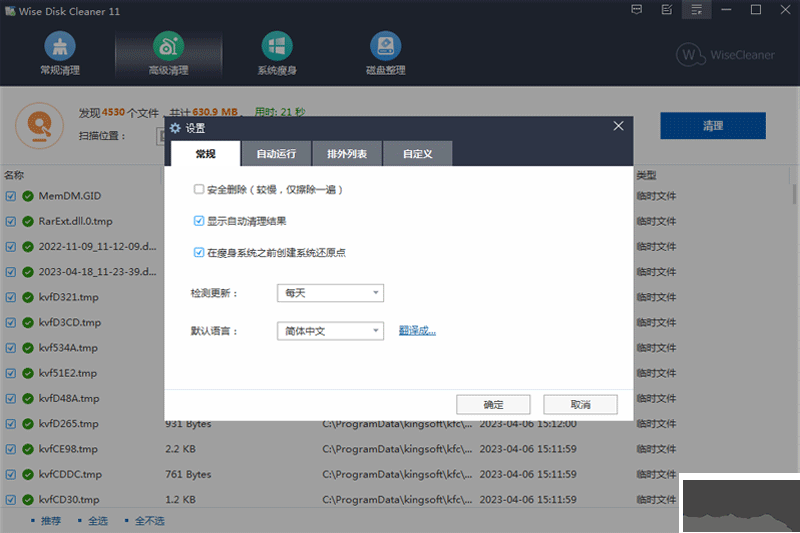The image size is (800, 533).
Task: Switch to the 自动运行 tab
Action: [x=276, y=154]
